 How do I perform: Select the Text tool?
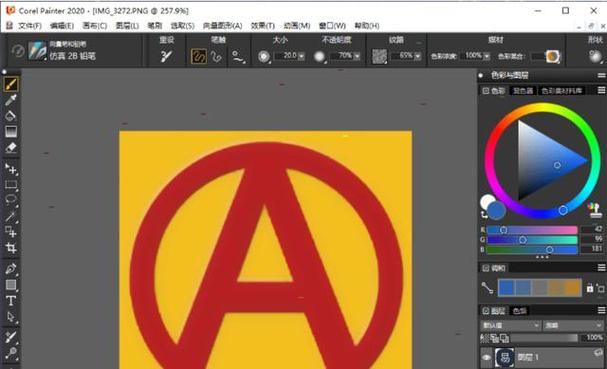(11, 301)
